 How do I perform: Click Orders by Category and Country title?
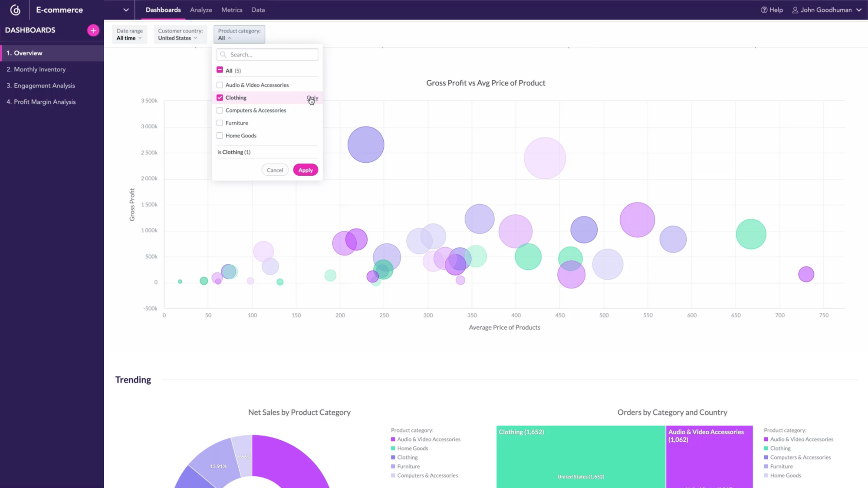(672, 412)
